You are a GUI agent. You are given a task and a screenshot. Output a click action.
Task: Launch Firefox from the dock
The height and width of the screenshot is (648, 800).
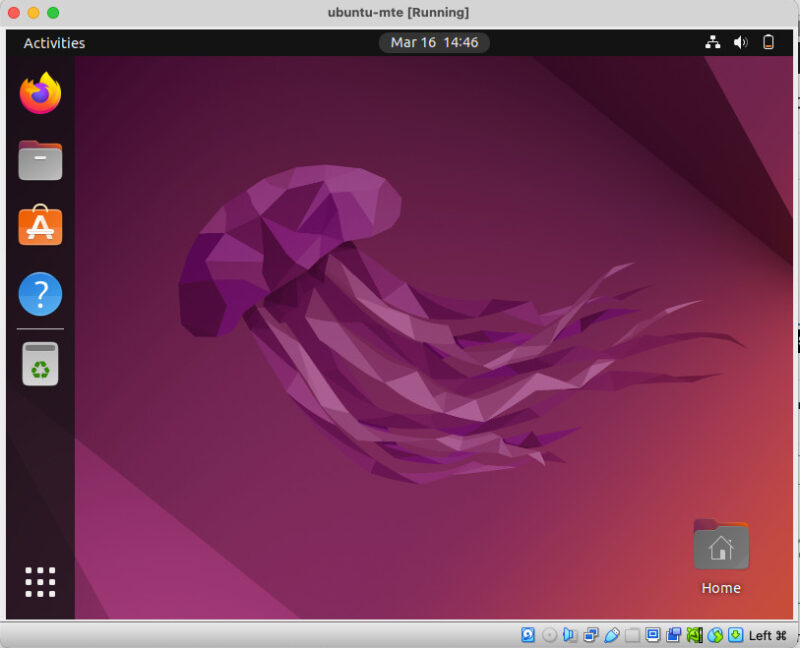click(39, 94)
